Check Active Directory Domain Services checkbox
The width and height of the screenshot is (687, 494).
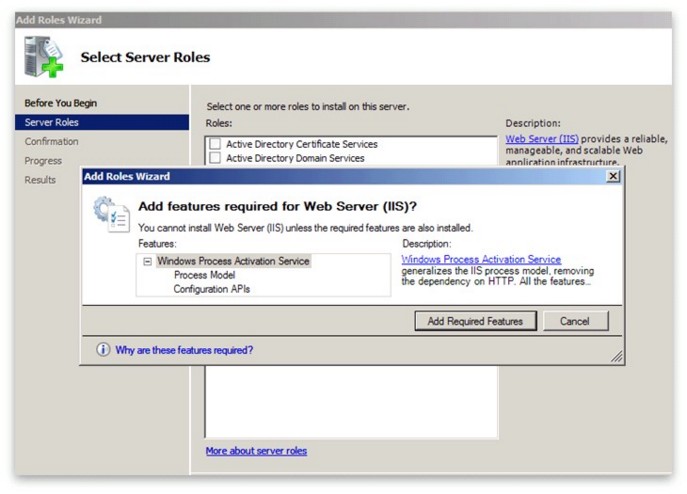tap(215, 158)
